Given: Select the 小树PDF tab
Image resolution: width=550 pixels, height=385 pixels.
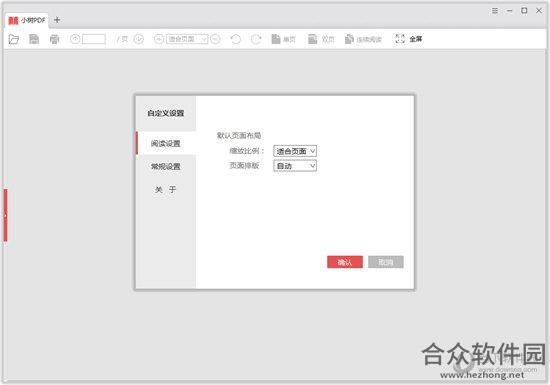Looking at the screenshot, I should (x=27, y=20).
